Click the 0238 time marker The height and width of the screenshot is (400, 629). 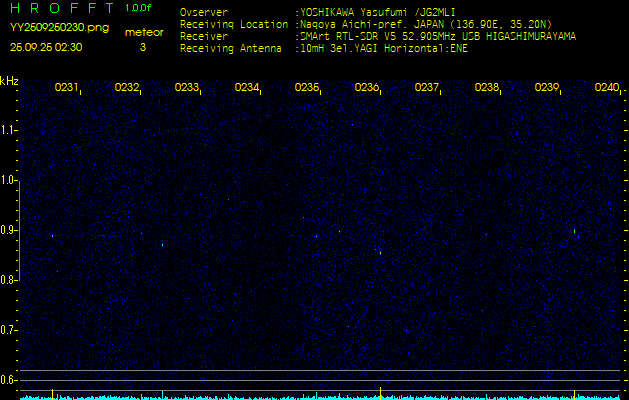click(487, 87)
